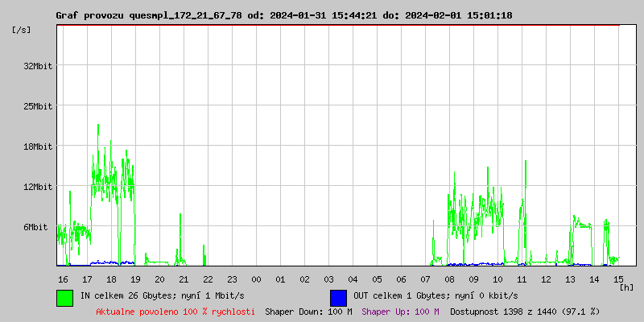Click the red Aktualne povoleno 100 % text
This screenshot has height=322, width=644.
click(175, 311)
